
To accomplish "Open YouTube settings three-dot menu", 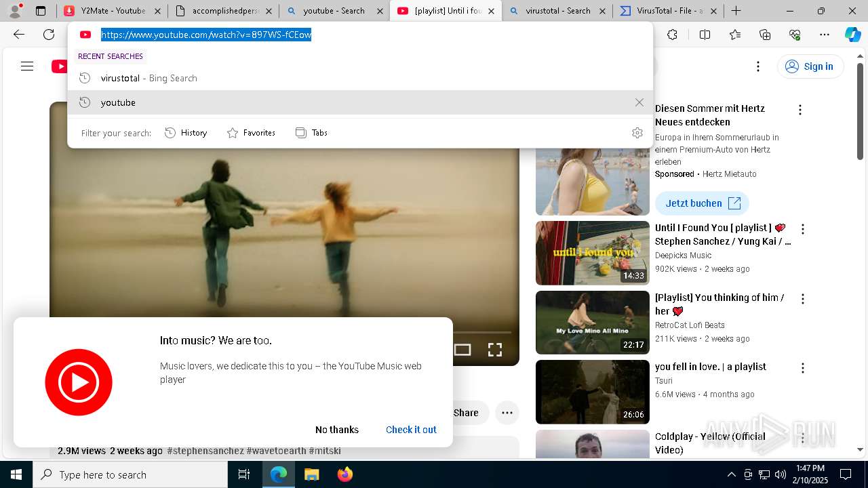I will pyautogui.click(x=758, y=66).
